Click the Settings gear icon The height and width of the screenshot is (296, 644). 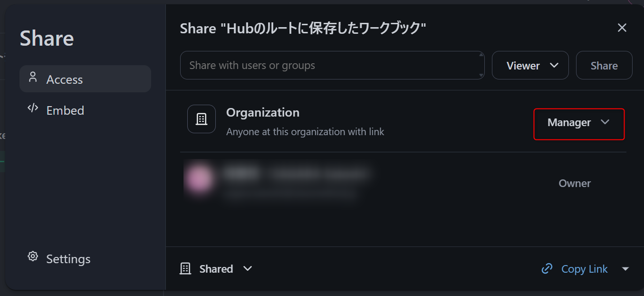[x=33, y=257]
